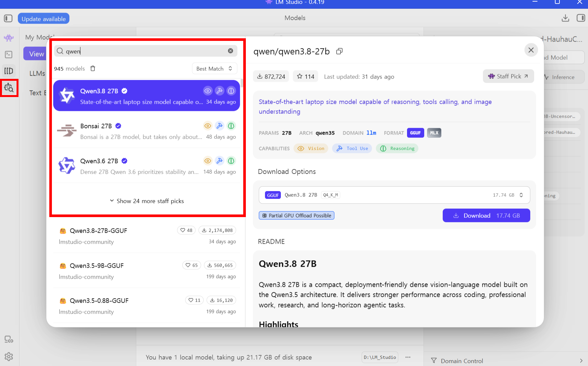Viewport: 588px width, 366px height.
Task: Click the download count 872,724 badge
Action: 271,77
